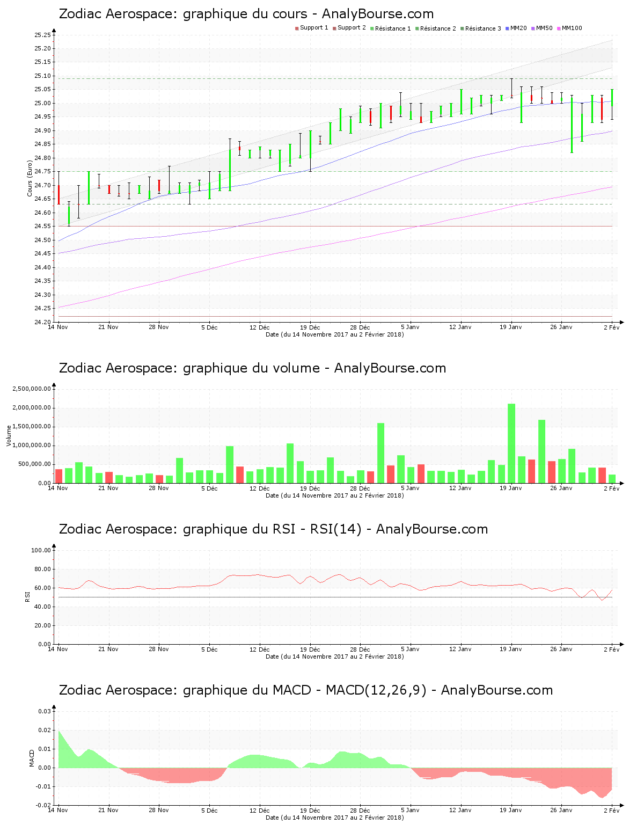The height and width of the screenshot is (832, 644).
Task: Select the 'MM20' legend label
Action: coord(518,28)
